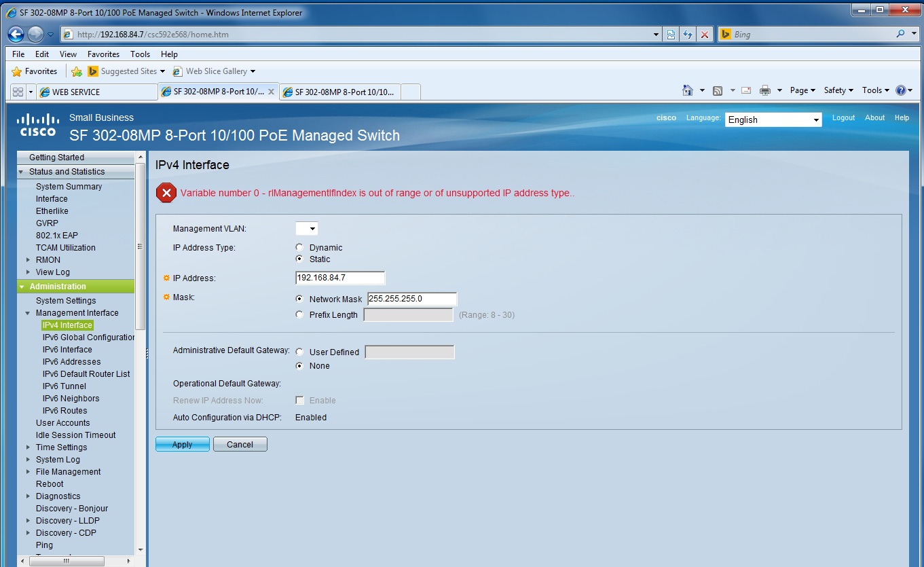Click the Bing search magnifier icon

(901, 34)
